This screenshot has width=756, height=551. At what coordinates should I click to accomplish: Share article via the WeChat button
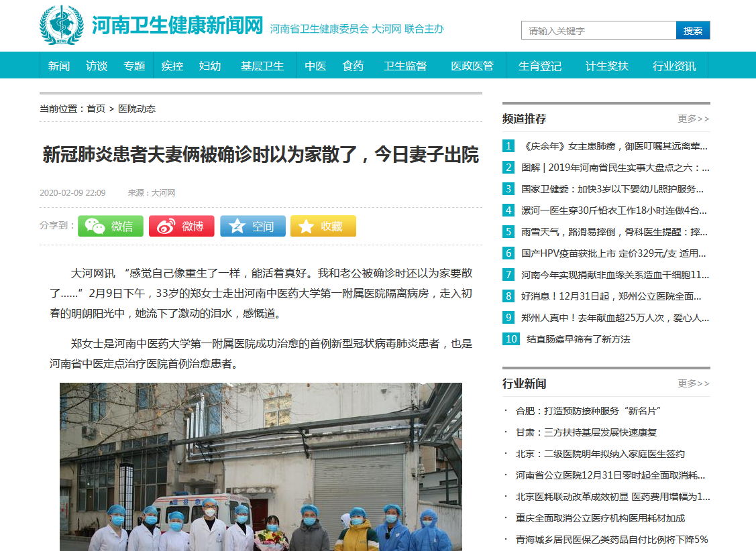111,227
